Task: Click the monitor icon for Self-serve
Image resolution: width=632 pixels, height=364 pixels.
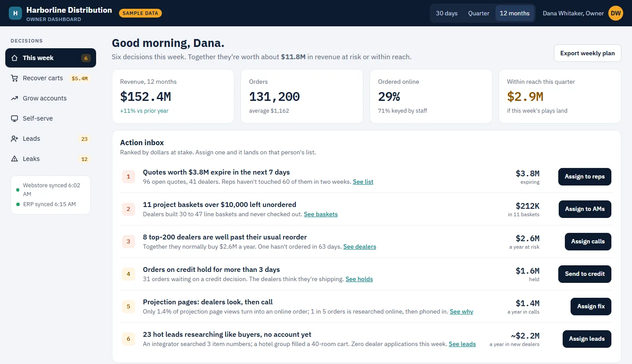Action: coord(14,118)
